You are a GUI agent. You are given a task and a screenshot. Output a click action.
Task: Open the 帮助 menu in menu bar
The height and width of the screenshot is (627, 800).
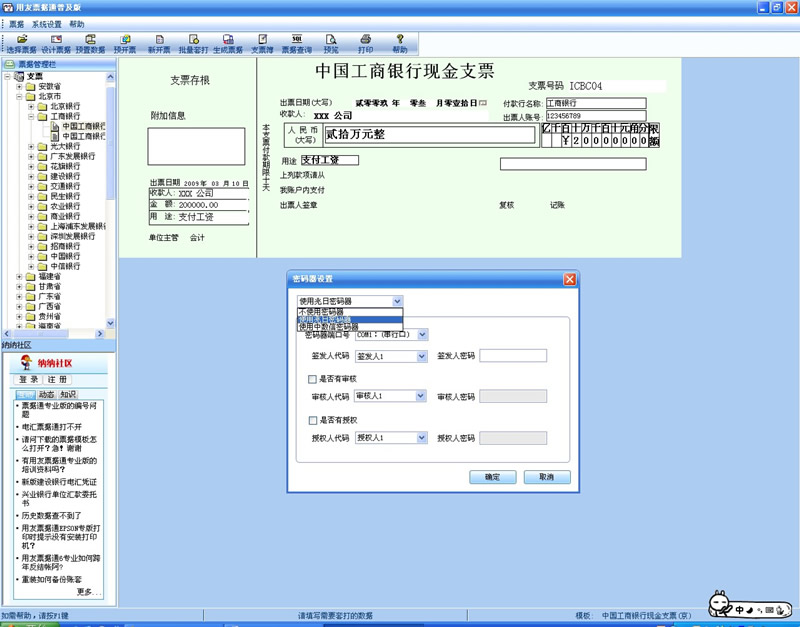(77, 24)
